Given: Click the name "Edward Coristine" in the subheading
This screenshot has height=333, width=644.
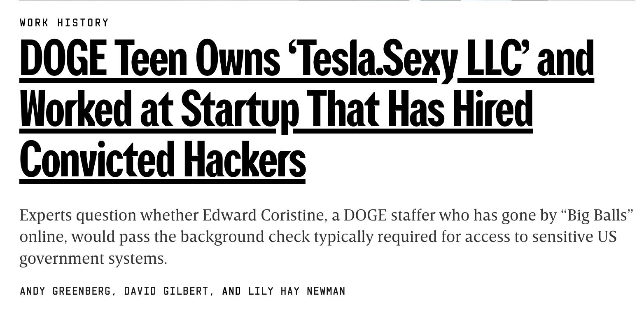Looking at the screenshot, I should [263, 215].
